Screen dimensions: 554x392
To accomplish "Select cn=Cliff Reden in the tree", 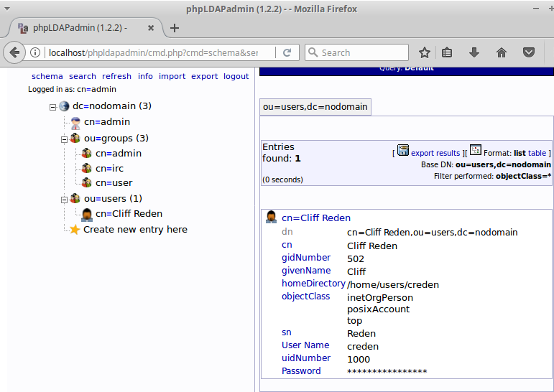I will pyautogui.click(x=129, y=214).
